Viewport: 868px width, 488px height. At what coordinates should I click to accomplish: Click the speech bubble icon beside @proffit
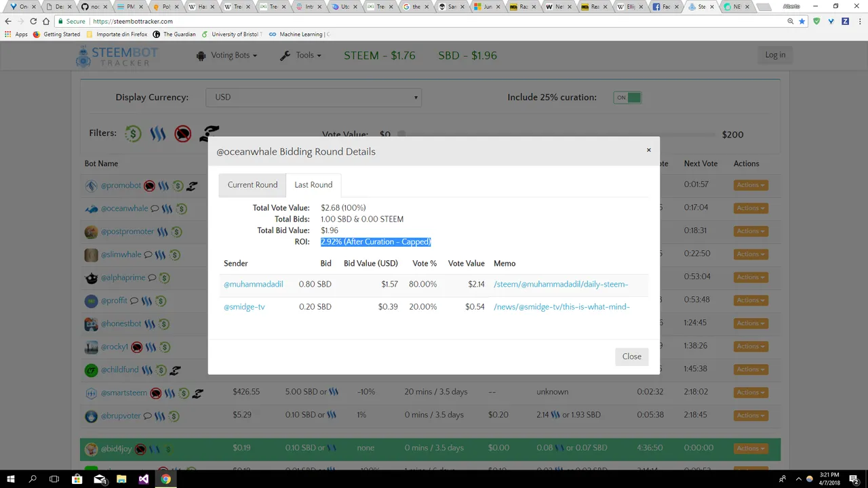click(x=134, y=301)
